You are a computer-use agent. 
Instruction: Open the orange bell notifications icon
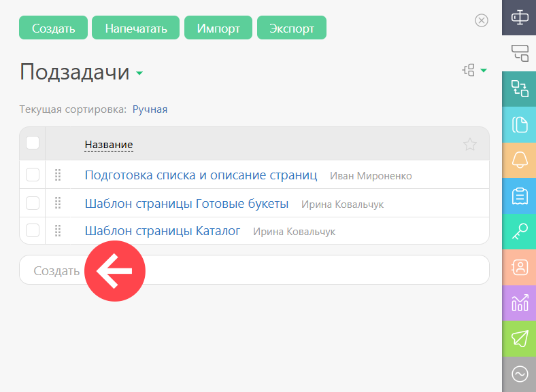coord(519,160)
